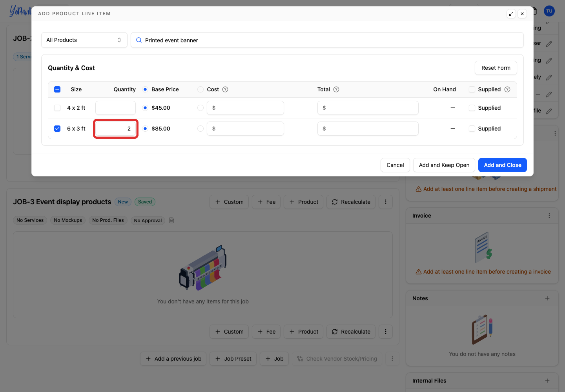
Task: Click top Custom button in JOB-3
Action: (229, 202)
